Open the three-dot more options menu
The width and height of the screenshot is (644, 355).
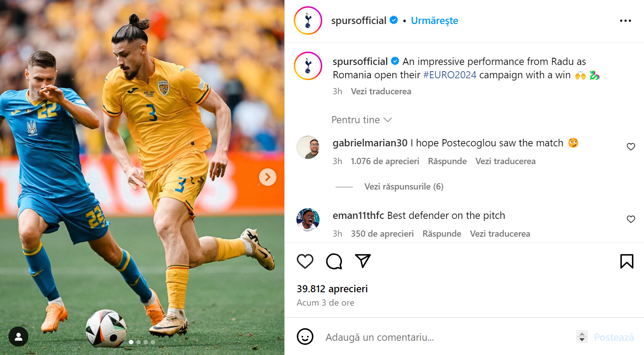[x=625, y=21]
